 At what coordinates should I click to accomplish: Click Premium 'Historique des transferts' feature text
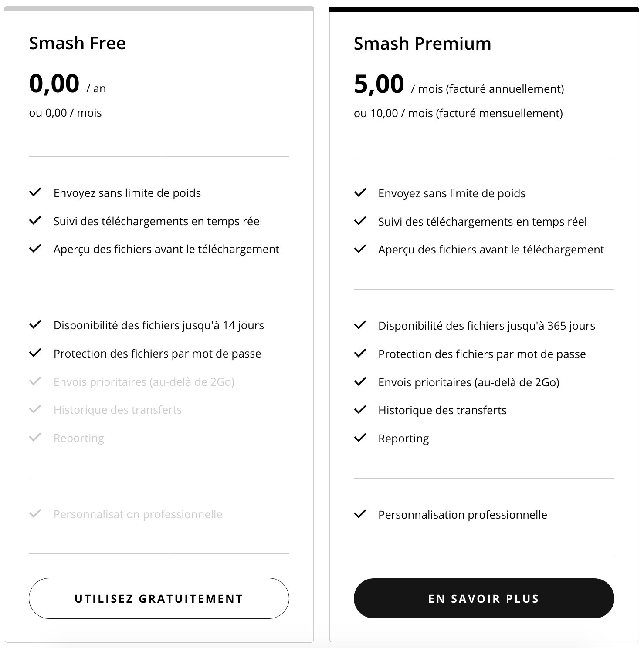click(442, 410)
